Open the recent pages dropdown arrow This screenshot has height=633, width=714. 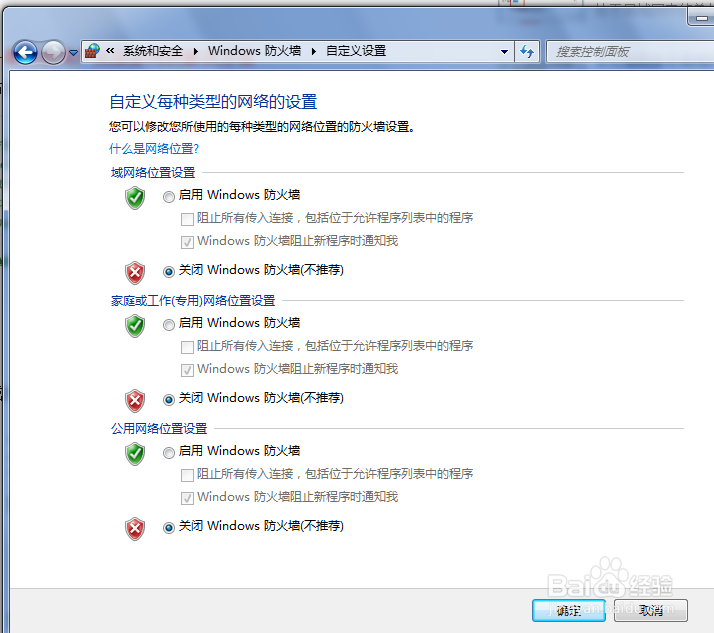pos(73,53)
